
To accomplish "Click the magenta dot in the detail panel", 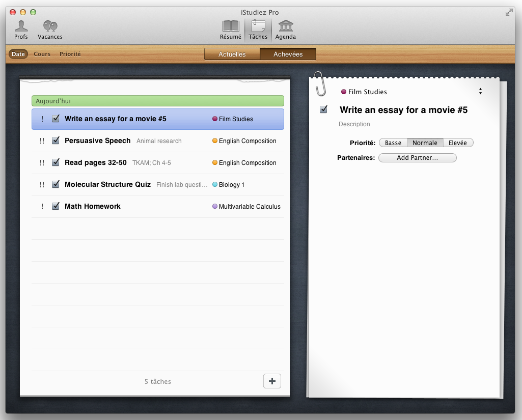I will (344, 92).
